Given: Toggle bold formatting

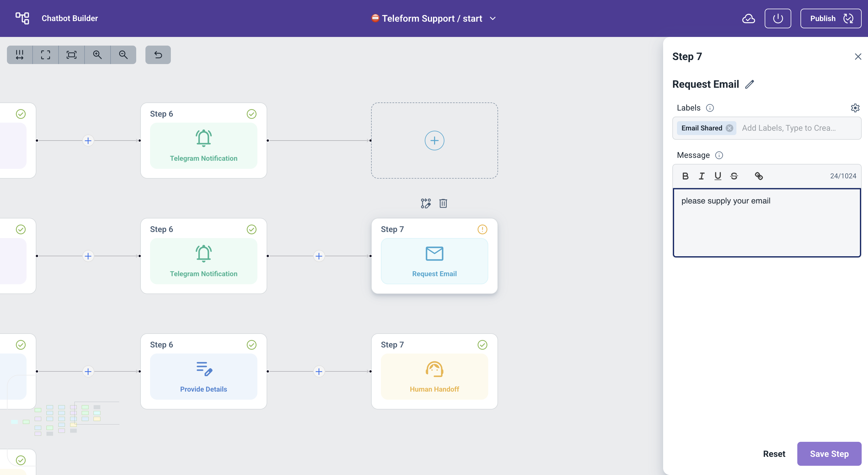Looking at the screenshot, I should 685,176.
